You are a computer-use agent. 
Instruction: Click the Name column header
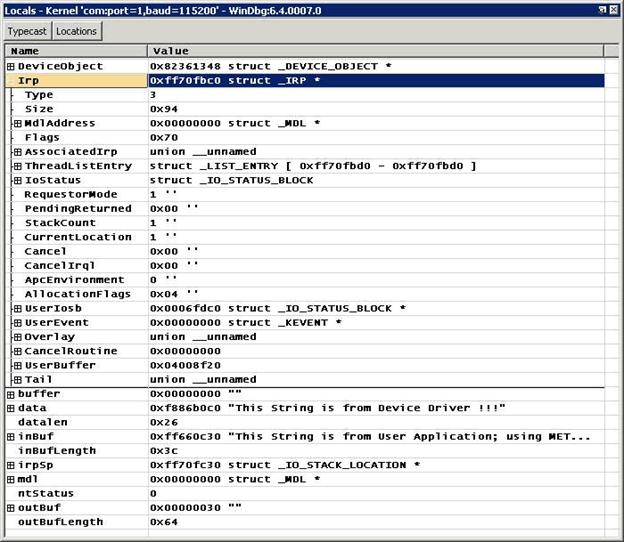[76, 50]
